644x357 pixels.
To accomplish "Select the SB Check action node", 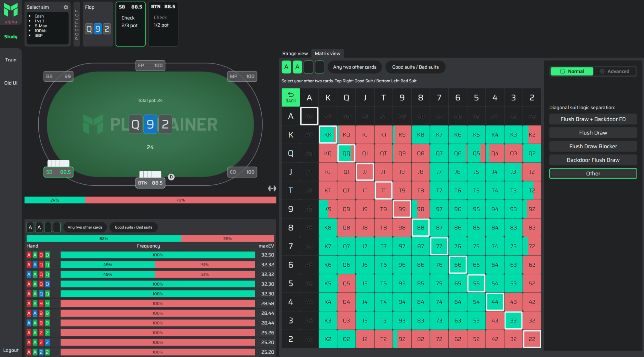I will click(x=128, y=18).
